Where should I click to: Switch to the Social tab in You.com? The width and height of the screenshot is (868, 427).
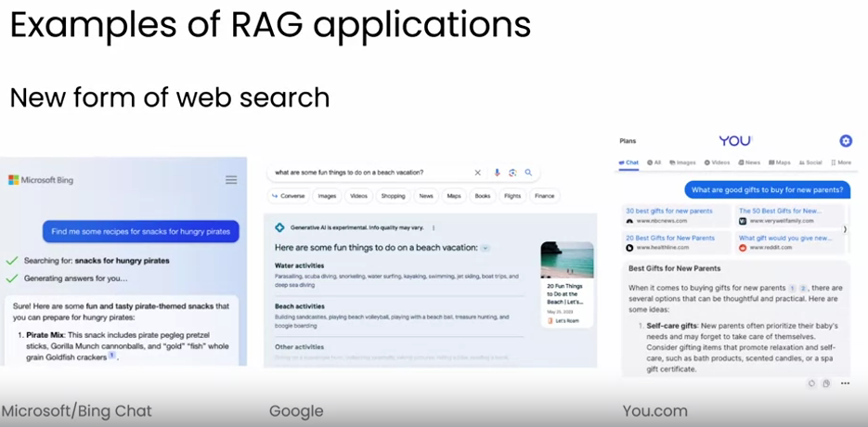pyautogui.click(x=811, y=162)
